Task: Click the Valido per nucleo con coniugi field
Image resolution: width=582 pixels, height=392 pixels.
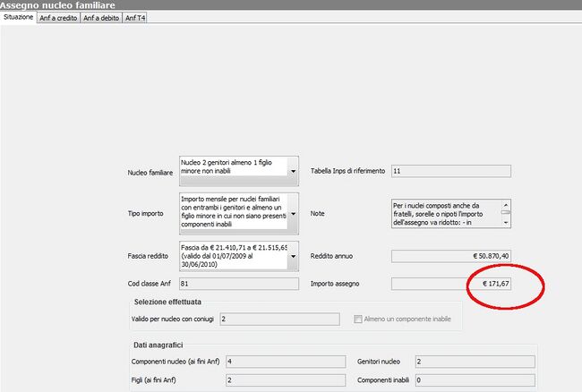Action: (x=278, y=319)
